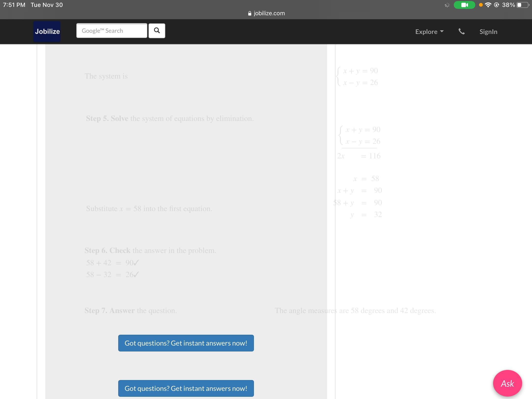Image resolution: width=532 pixels, height=399 pixels.
Task: Click the magnifying glass search button
Action: 157,31
